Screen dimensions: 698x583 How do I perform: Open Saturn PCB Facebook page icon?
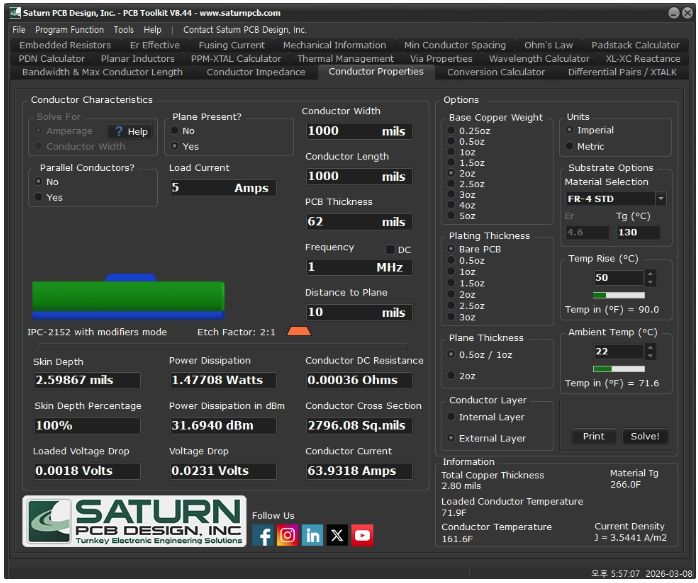point(263,535)
